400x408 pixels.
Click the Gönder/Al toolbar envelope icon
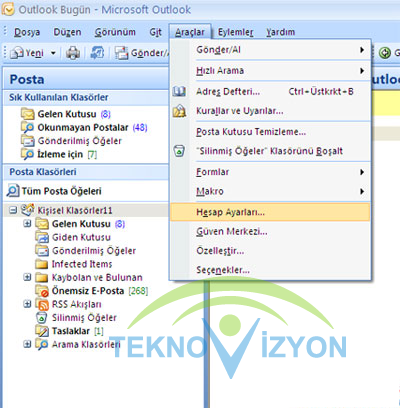122,53
